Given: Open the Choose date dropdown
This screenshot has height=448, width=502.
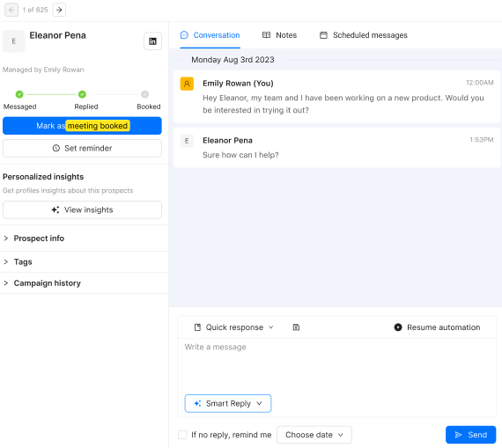Looking at the screenshot, I should pyautogui.click(x=314, y=435).
